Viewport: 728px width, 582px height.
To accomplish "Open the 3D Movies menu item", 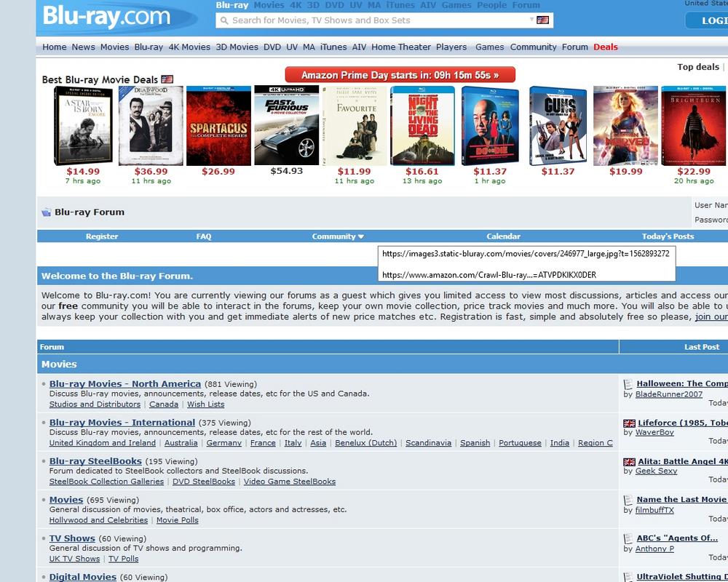I will (237, 47).
